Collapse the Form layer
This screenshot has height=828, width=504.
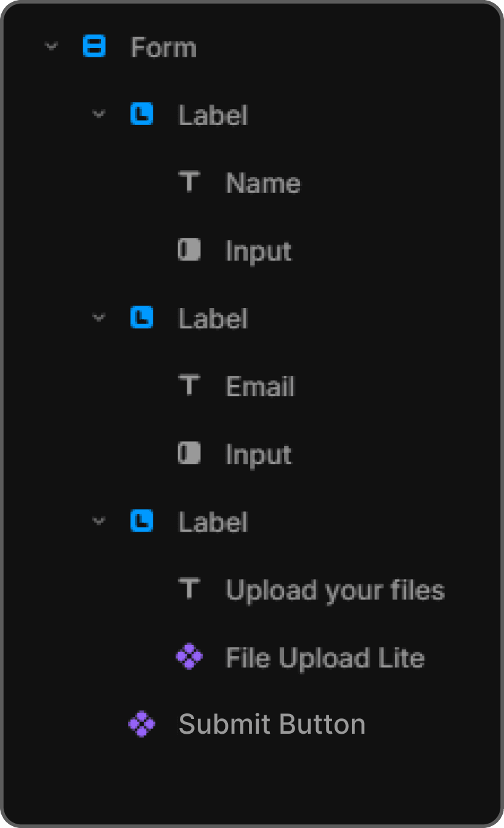click(52, 47)
